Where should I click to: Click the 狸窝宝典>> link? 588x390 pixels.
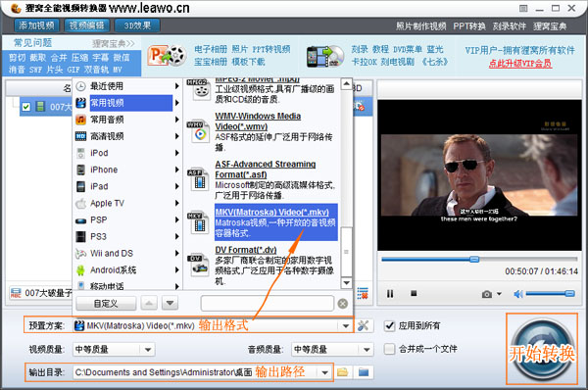tap(114, 43)
